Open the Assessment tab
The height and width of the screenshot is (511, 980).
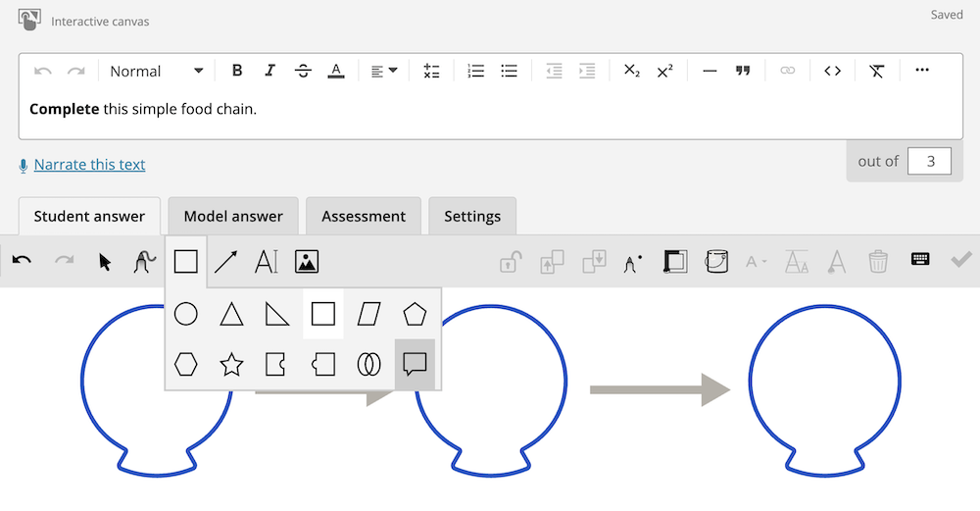click(x=364, y=217)
